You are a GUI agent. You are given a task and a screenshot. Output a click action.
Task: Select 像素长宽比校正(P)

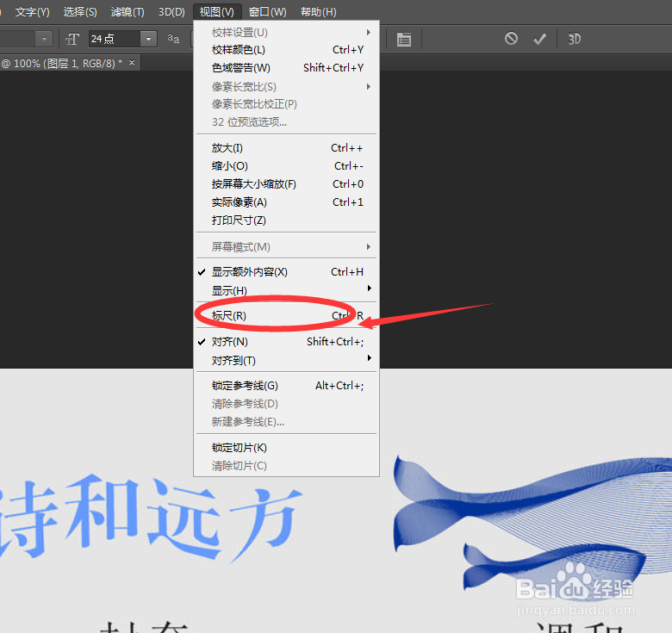point(286,104)
